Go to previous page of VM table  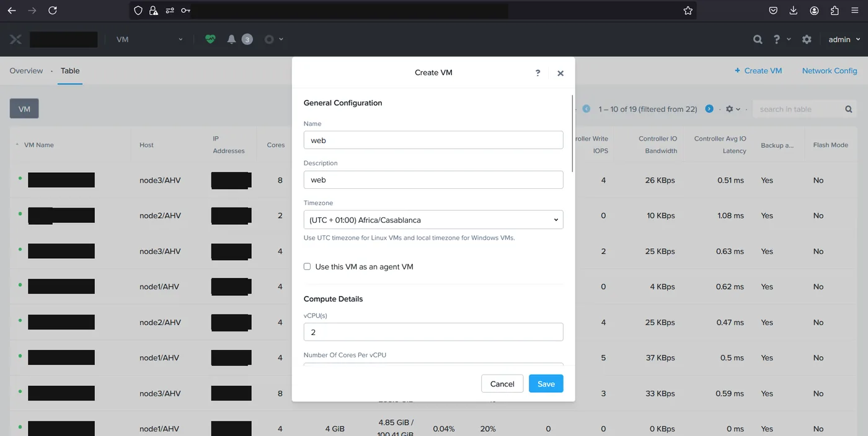[586, 109]
